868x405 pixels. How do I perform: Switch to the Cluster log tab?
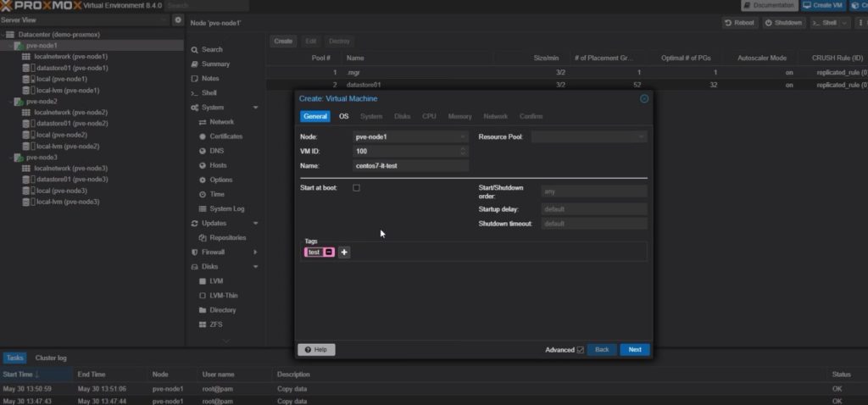tap(51, 358)
